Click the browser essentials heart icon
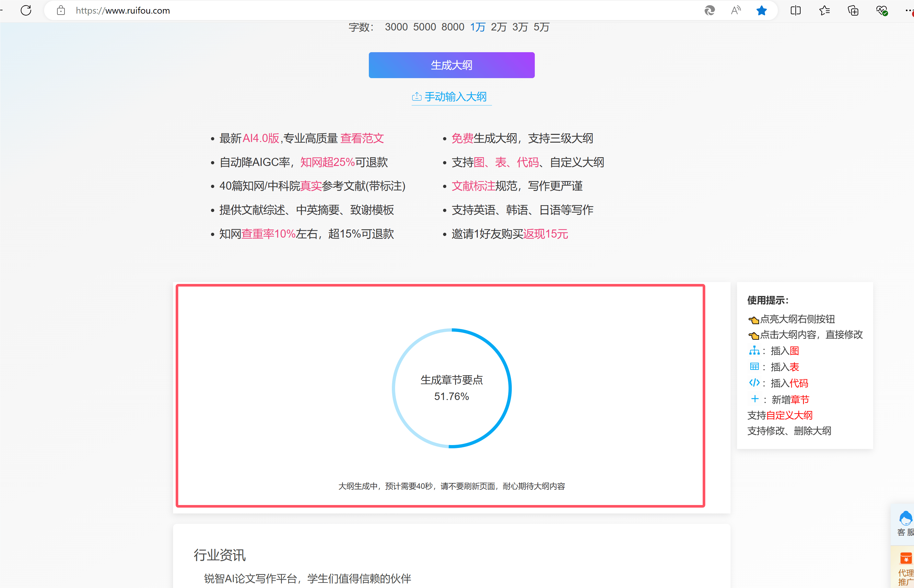The image size is (914, 588). [882, 10]
